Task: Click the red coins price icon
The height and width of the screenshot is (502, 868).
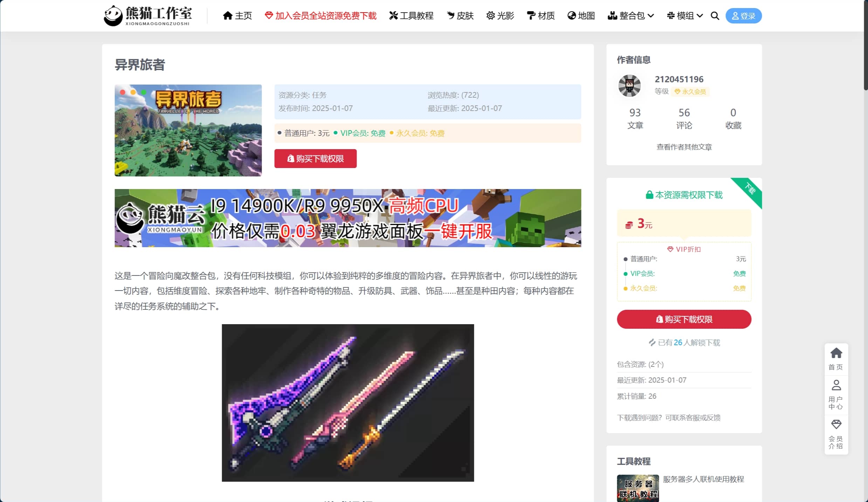Action: coord(629,225)
